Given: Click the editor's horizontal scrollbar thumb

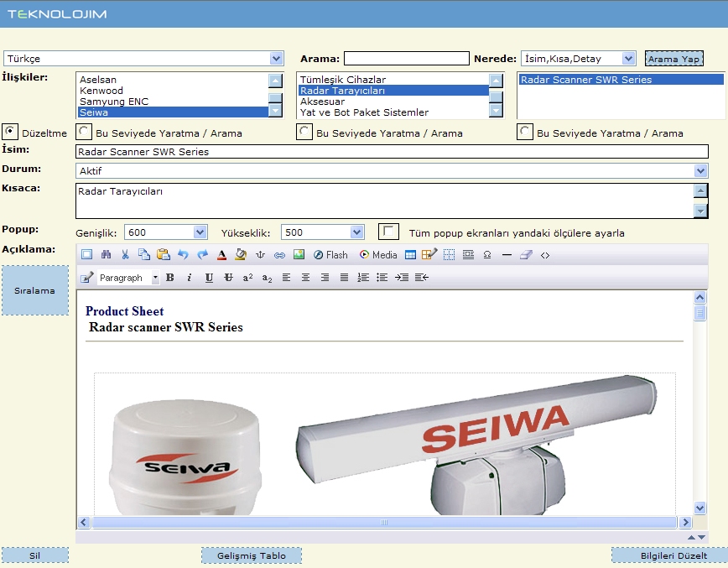Looking at the screenshot, I should tap(384, 523).
